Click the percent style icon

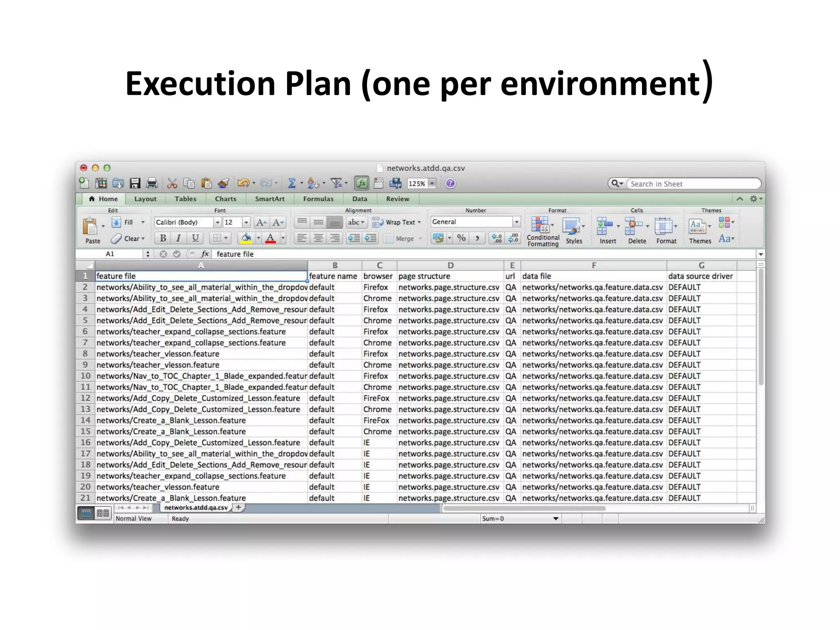tap(461, 238)
